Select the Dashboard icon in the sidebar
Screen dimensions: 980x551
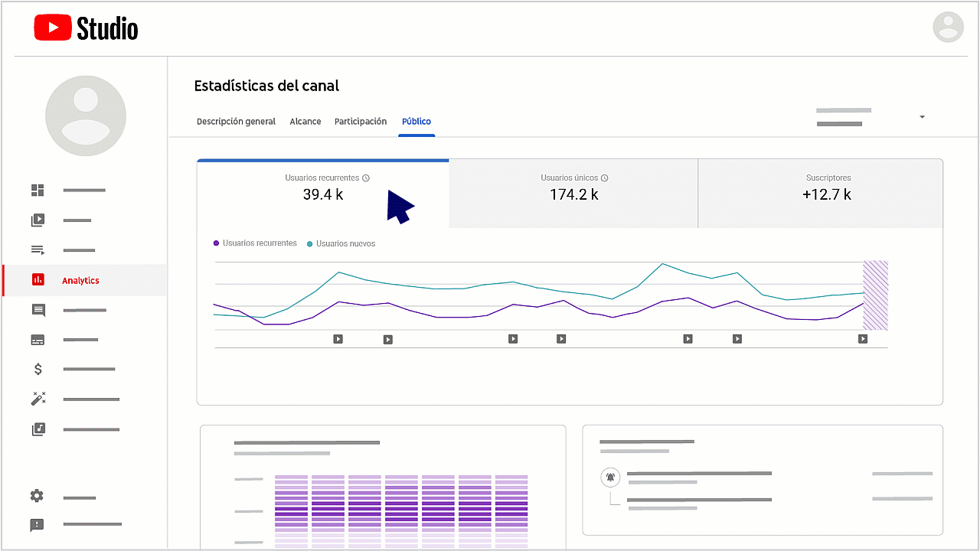pyautogui.click(x=37, y=190)
